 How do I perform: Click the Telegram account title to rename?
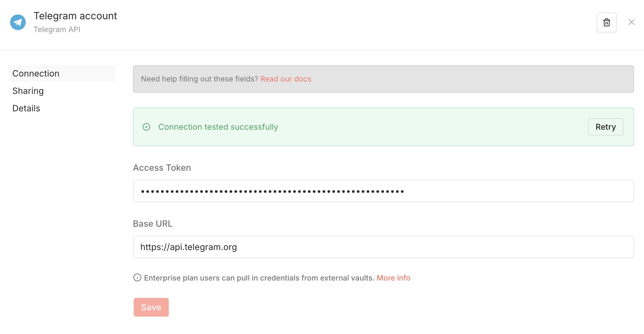click(x=75, y=16)
